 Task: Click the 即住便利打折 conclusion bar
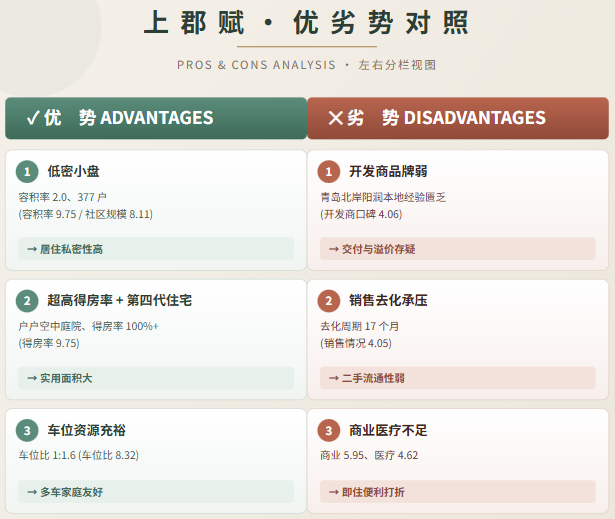point(458,492)
